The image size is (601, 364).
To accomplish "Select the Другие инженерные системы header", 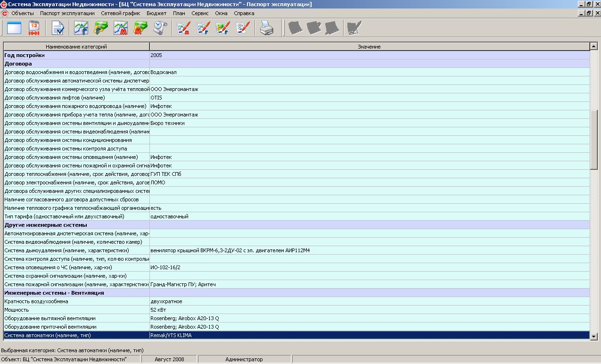I will (296, 225).
